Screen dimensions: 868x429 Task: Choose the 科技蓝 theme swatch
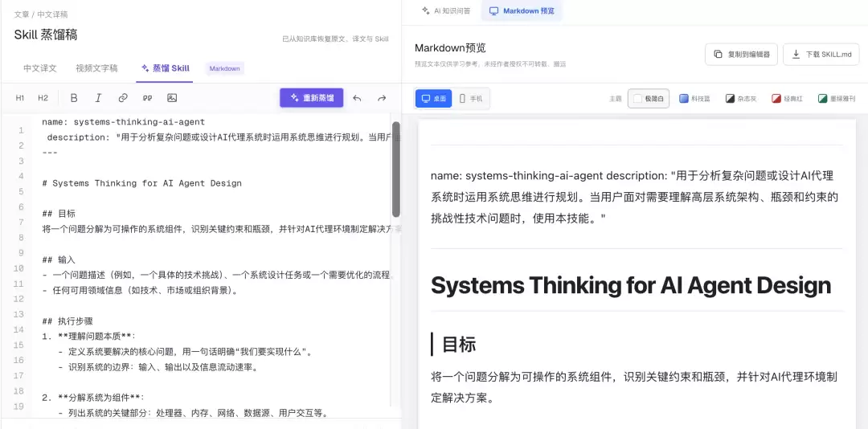694,99
